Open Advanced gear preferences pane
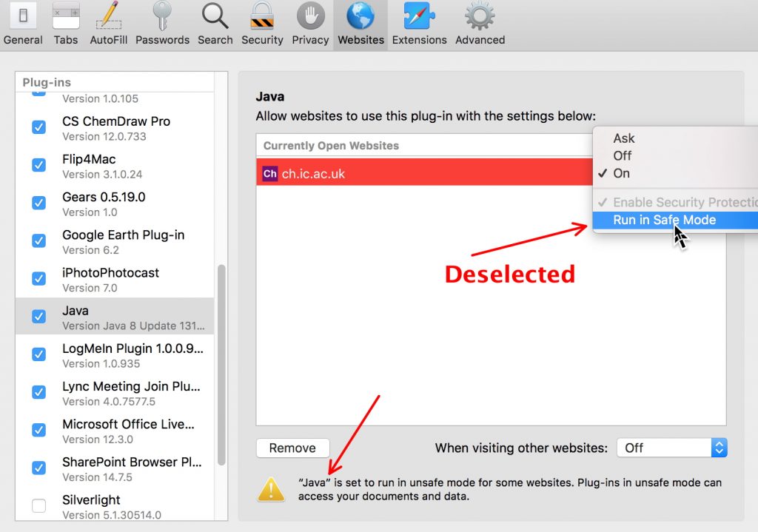 [x=480, y=24]
